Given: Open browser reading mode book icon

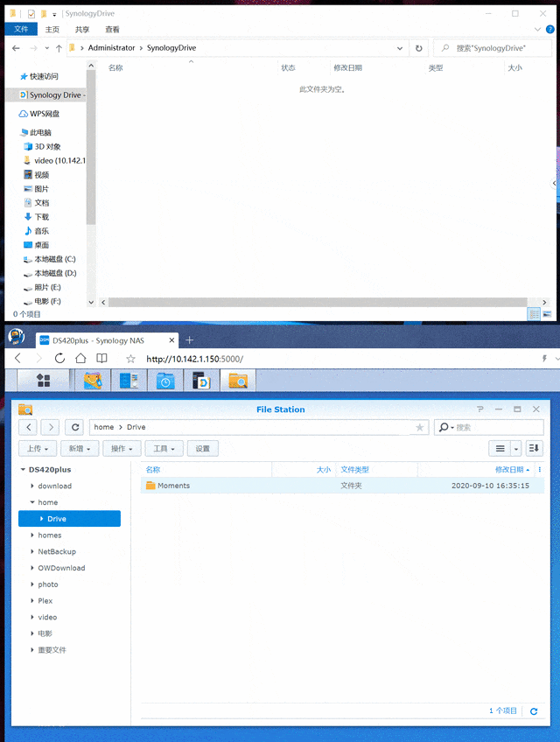Looking at the screenshot, I should [101, 358].
